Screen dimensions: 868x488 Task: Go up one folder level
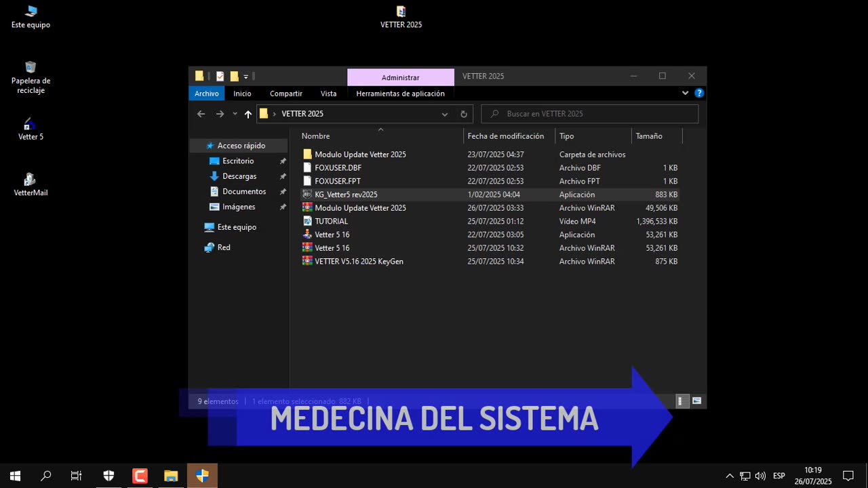click(x=248, y=114)
